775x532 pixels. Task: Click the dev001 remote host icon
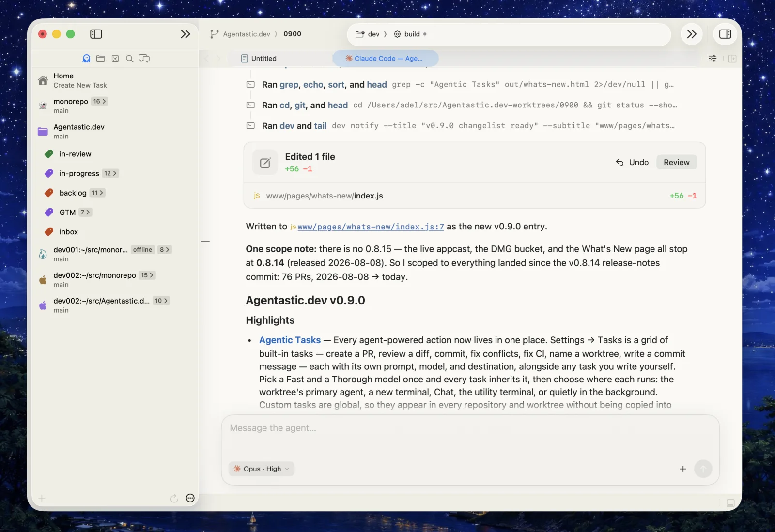tap(43, 254)
